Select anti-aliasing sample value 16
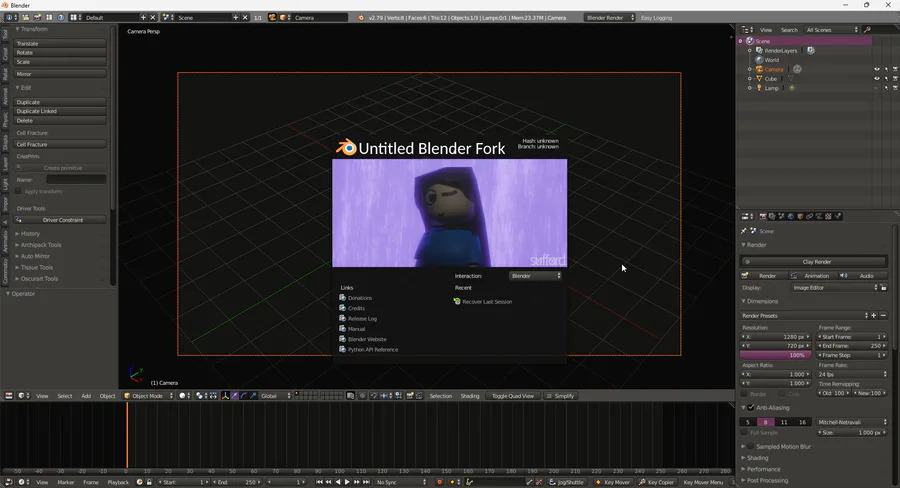Screen dimensions: 900x488 [802, 422]
